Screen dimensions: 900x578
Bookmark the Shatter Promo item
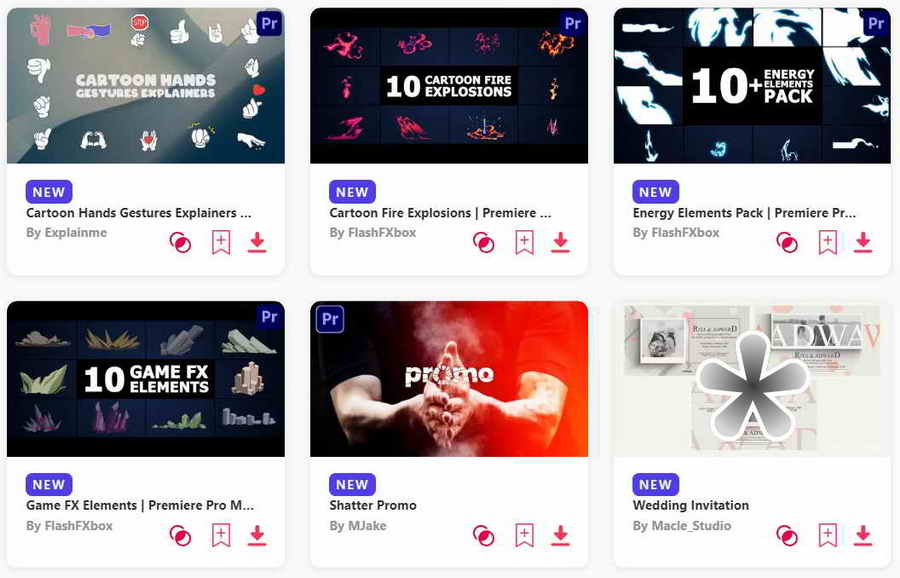pos(524,535)
